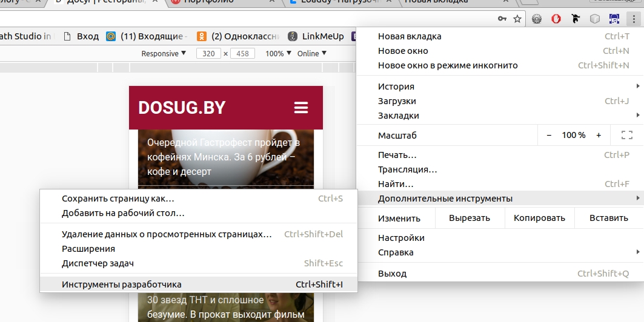644x322 pixels.
Task: Open the LinkMeUp bookmark
Action: click(x=316, y=36)
